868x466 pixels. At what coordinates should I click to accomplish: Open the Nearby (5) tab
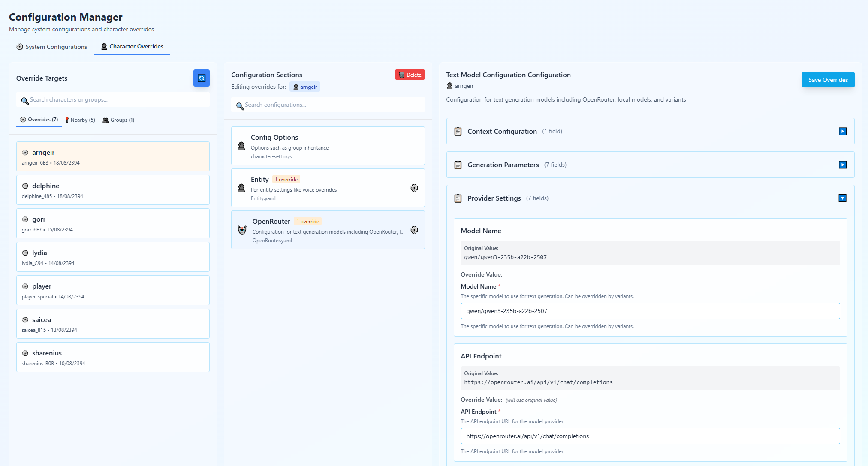pyautogui.click(x=80, y=120)
